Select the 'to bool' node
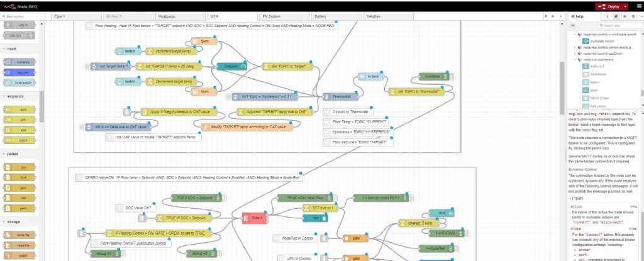The height and width of the screenshot is (261, 644). tap(371, 77)
